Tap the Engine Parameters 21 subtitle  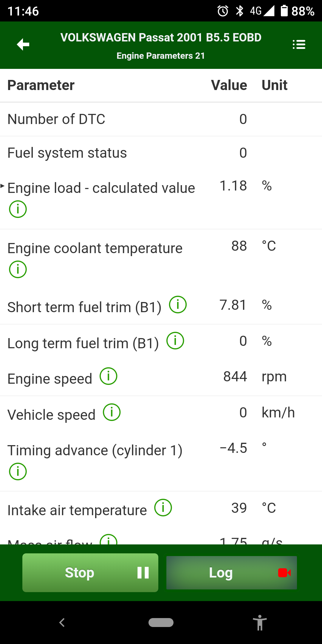161,56
